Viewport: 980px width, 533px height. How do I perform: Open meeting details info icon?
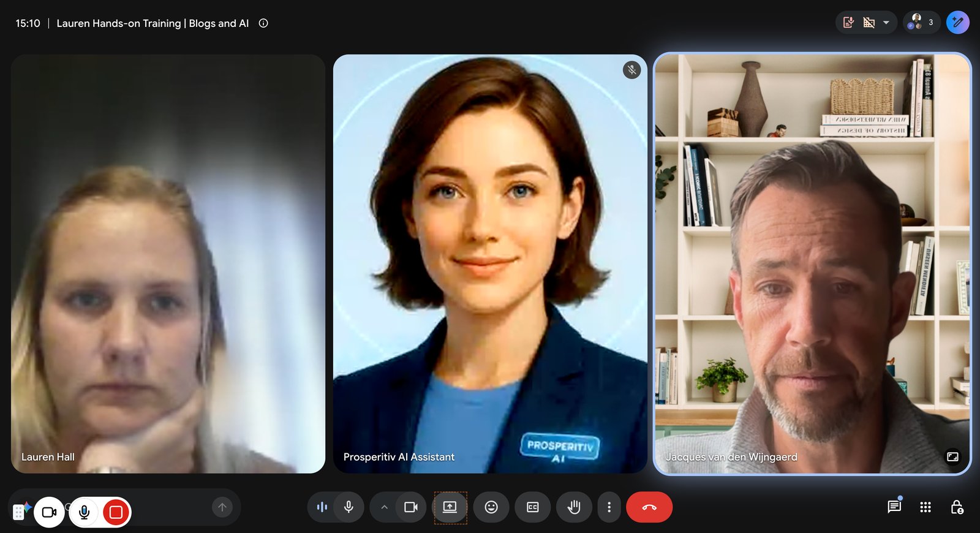click(263, 23)
